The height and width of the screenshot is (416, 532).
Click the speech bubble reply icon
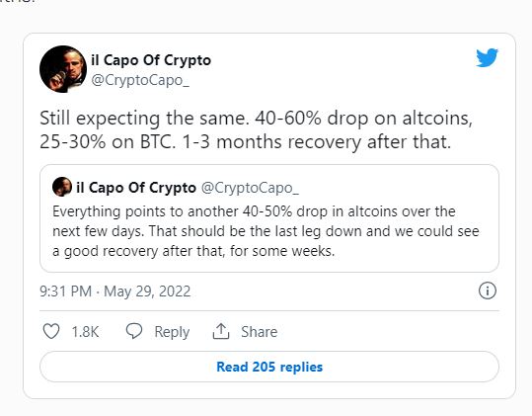[134, 331]
